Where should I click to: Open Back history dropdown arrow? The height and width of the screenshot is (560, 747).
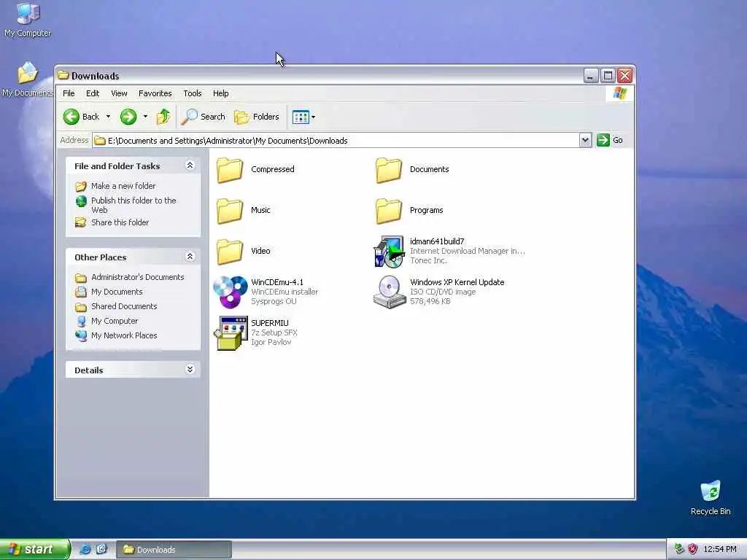coord(108,117)
